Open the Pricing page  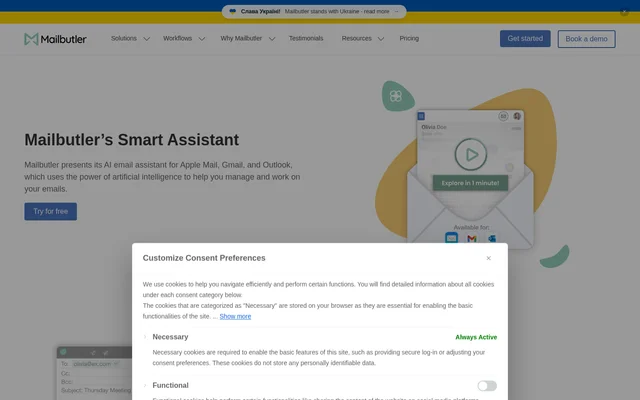click(409, 38)
